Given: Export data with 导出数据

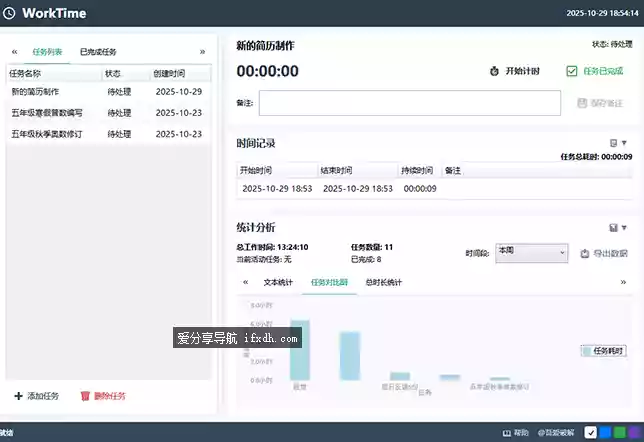Looking at the screenshot, I should [x=604, y=253].
